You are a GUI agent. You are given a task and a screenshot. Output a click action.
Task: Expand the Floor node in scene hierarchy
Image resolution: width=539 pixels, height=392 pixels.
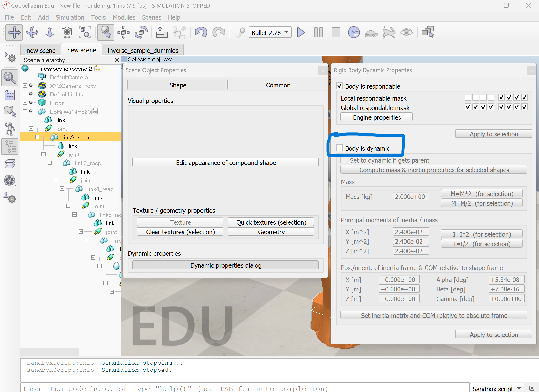25,103
